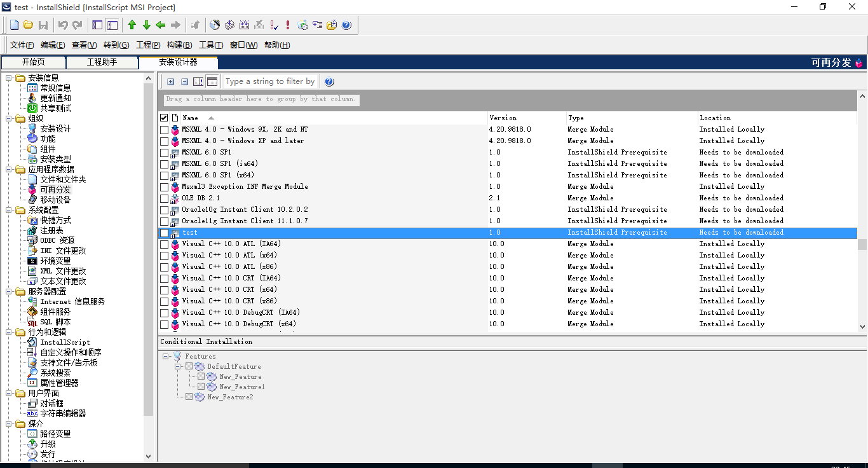
Task: Collapse the 组织 tree folder
Action: tap(9, 118)
